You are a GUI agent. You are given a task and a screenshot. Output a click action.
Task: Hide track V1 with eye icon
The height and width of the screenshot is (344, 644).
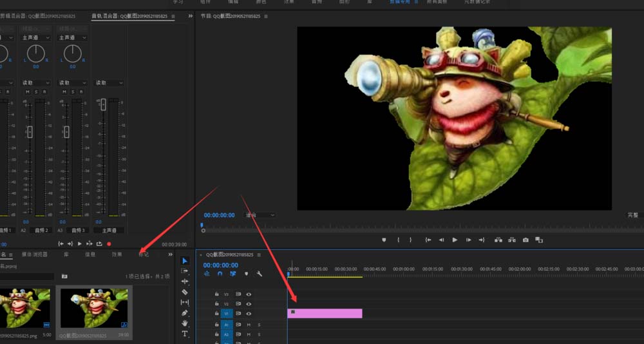coord(249,314)
